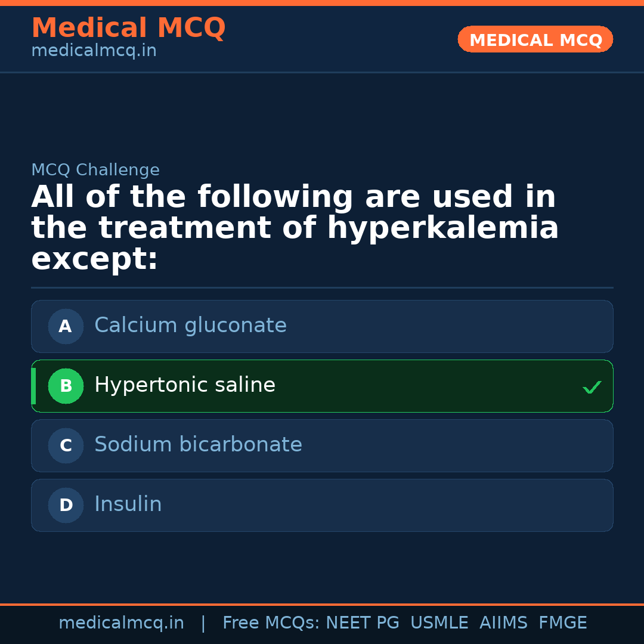Screen dimensions: 644x644
Task: Select the Hypertonic saline answer text
Action: (185, 385)
